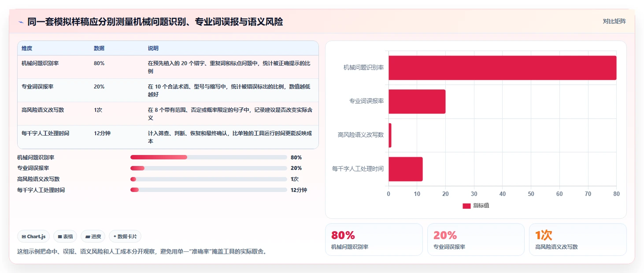The width and height of the screenshot is (644, 273).
Task: Click the 12分钟 progress value
Action: (x=299, y=190)
